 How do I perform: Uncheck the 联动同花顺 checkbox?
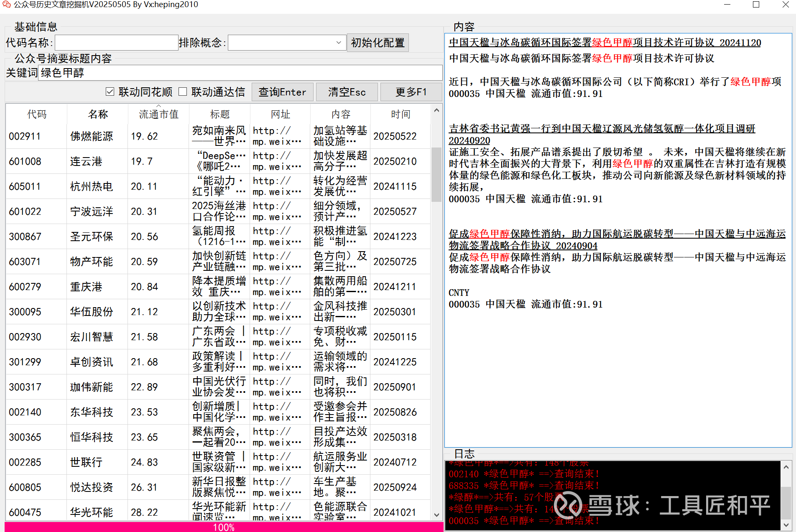110,92
